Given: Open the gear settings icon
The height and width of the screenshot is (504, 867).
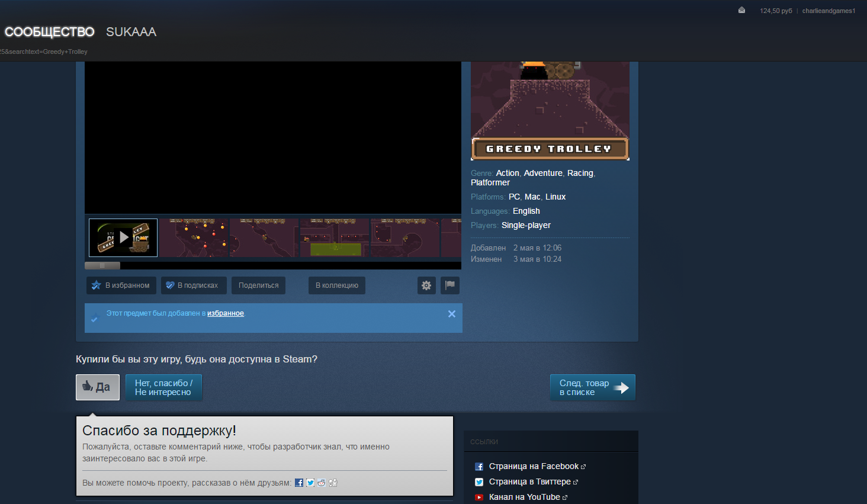Looking at the screenshot, I should [426, 285].
